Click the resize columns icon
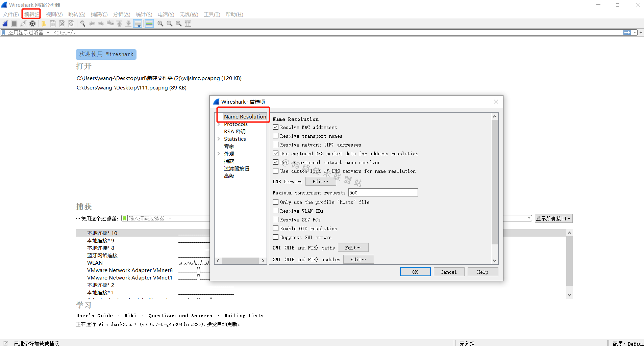This screenshot has width=644, height=346. point(188,24)
